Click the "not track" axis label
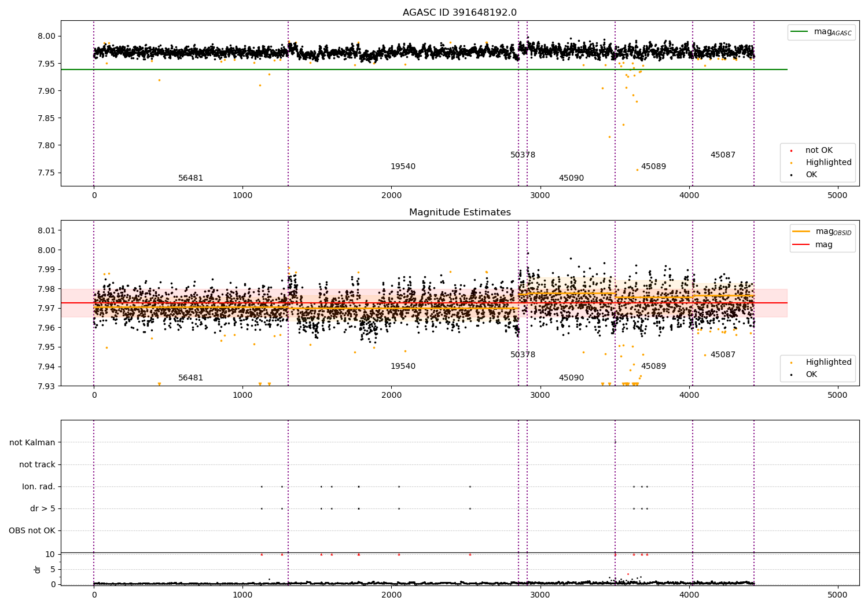 37,465
